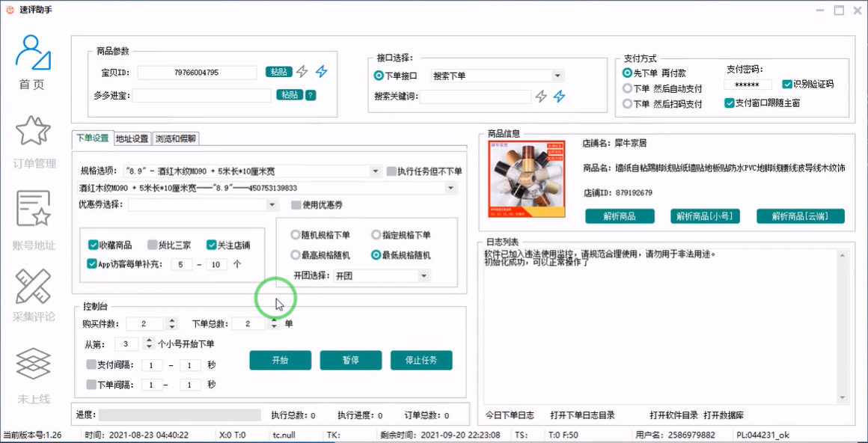Select 最高规格随机 radio option
868x443 pixels.
pos(295,255)
